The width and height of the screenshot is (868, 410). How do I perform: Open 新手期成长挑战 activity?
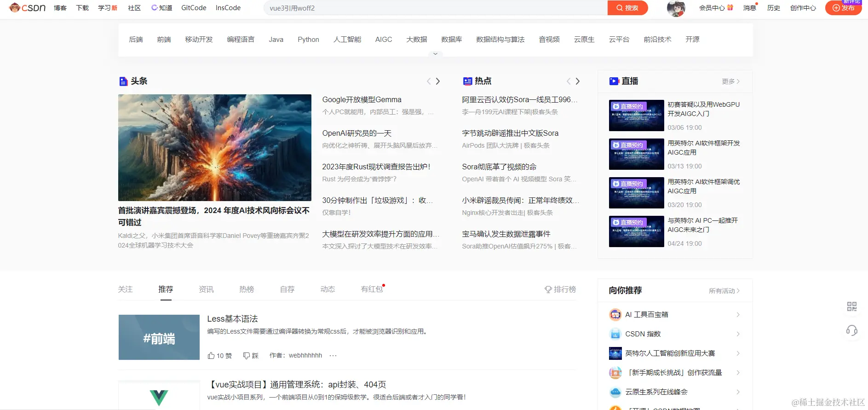(674, 373)
